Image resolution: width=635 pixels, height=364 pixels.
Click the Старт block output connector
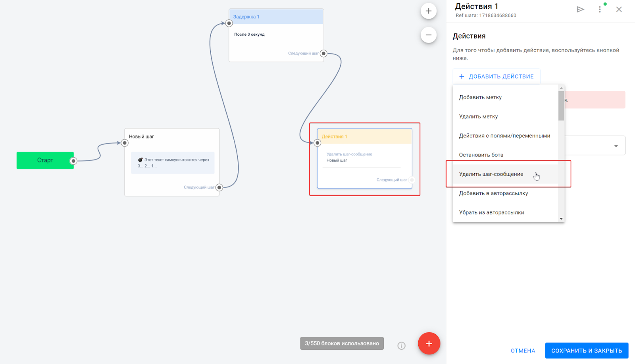[x=73, y=161]
